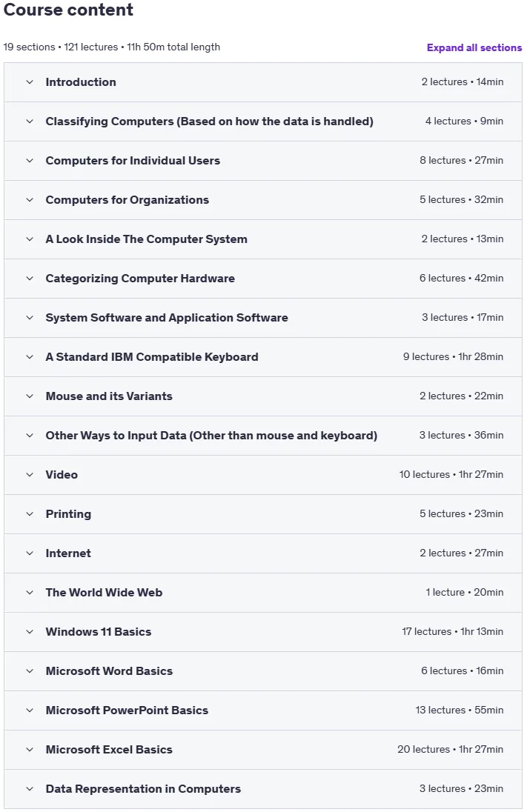Open the Printing section title
527x812 pixels.
[x=68, y=513]
